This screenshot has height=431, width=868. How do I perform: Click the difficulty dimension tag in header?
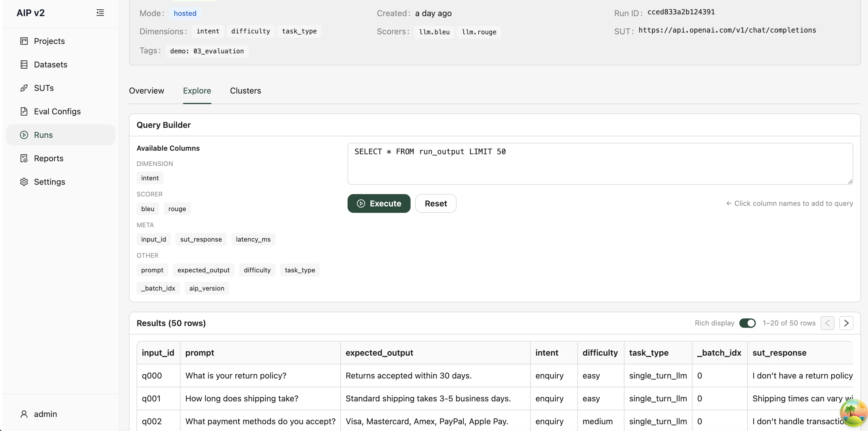tap(251, 31)
